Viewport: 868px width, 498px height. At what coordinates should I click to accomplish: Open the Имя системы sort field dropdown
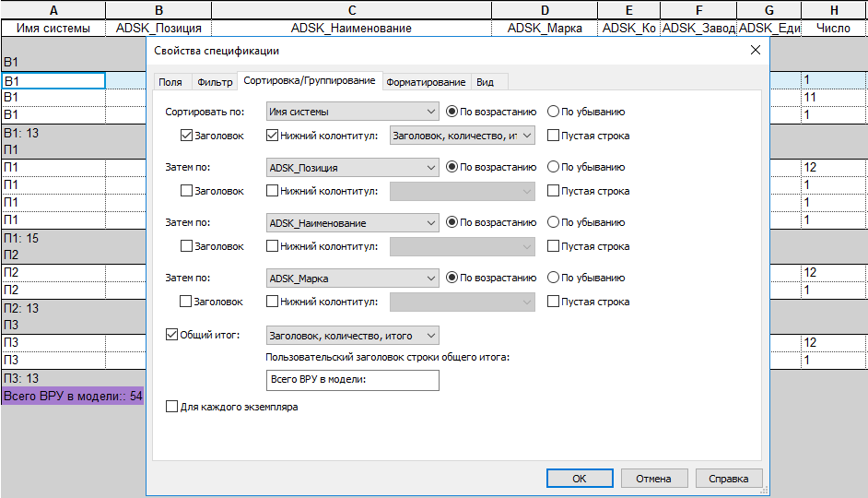tap(353, 112)
